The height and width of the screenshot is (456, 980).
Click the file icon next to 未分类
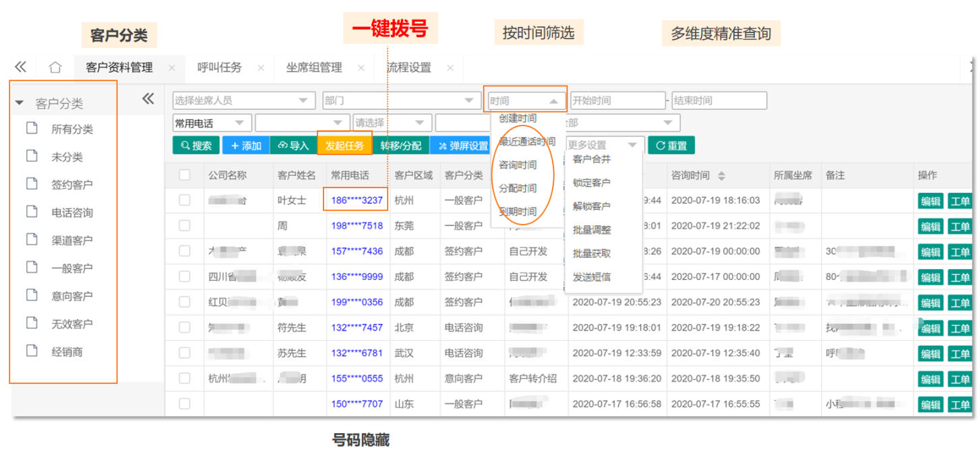pyautogui.click(x=32, y=156)
